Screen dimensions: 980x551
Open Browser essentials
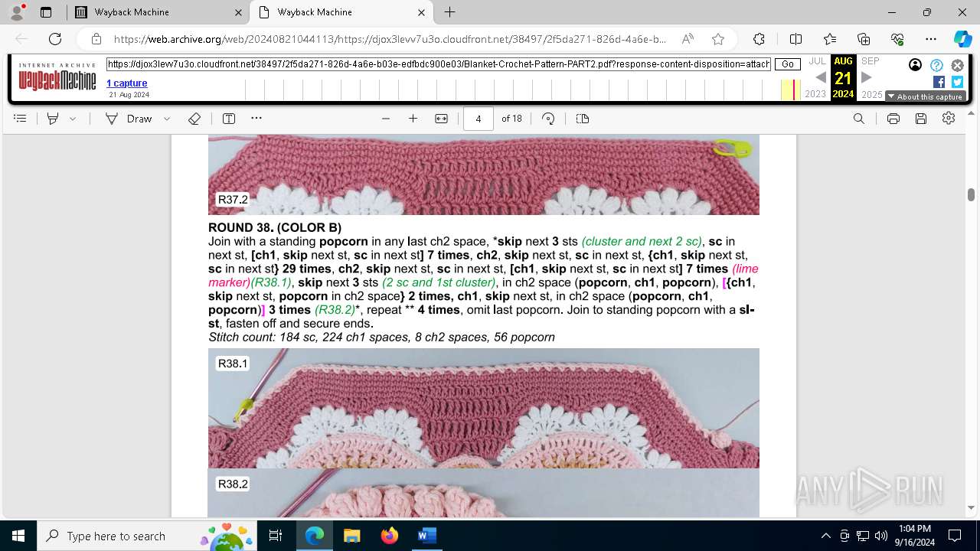click(x=897, y=39)
